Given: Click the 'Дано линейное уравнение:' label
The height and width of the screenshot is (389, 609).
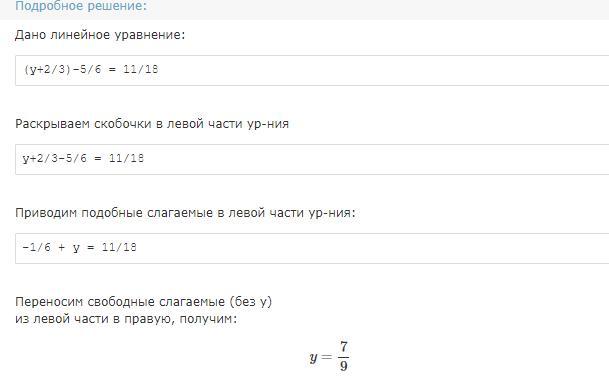Looking at the screenshot, I should [x=100, y=35].
